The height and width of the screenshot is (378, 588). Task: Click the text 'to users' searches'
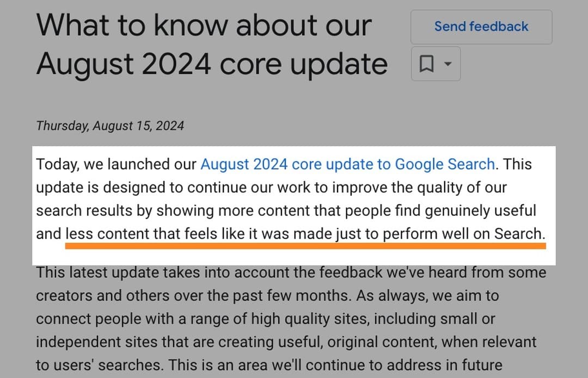(100, 365)
